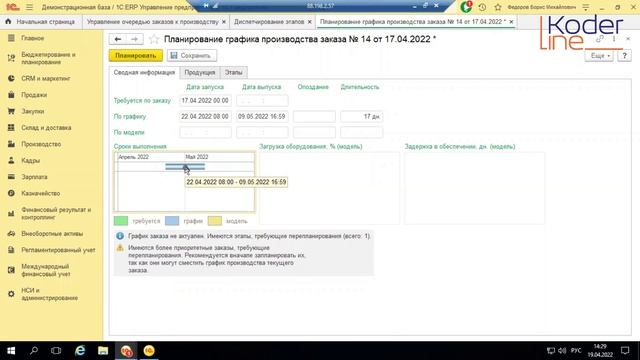The height and width of the screenshot is (360, 640).
Task: Open the 1C main menu hamburger icon
Action: [29, 7]
